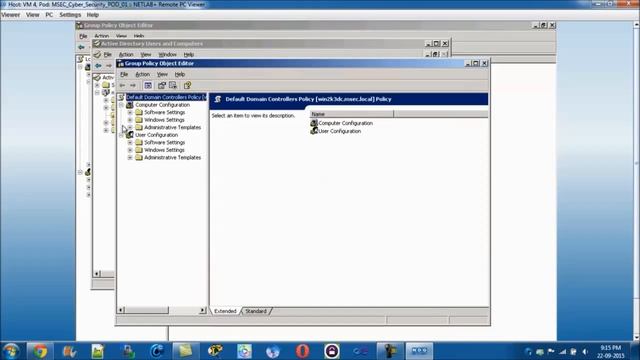
Task: Click the console tree horizontal scrollbar thumb
Action: (x=146, y=310)
